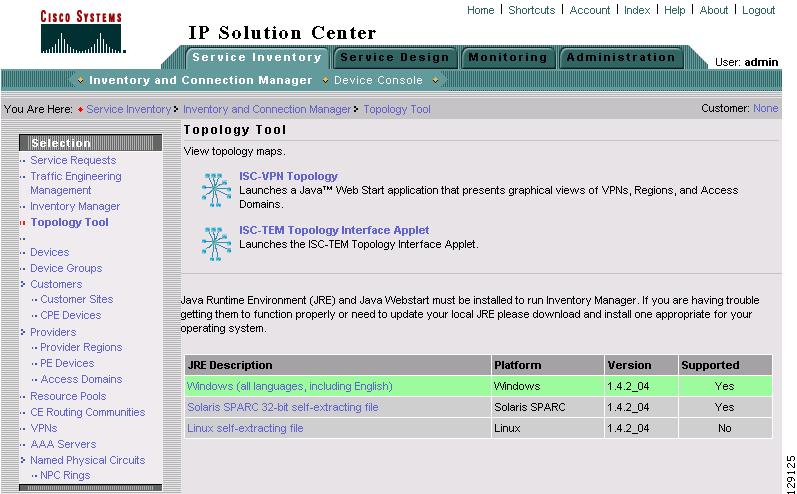The image size is (797, 494).
Task: Open Device Groups in sidebar
Action: tap(66, 268)
